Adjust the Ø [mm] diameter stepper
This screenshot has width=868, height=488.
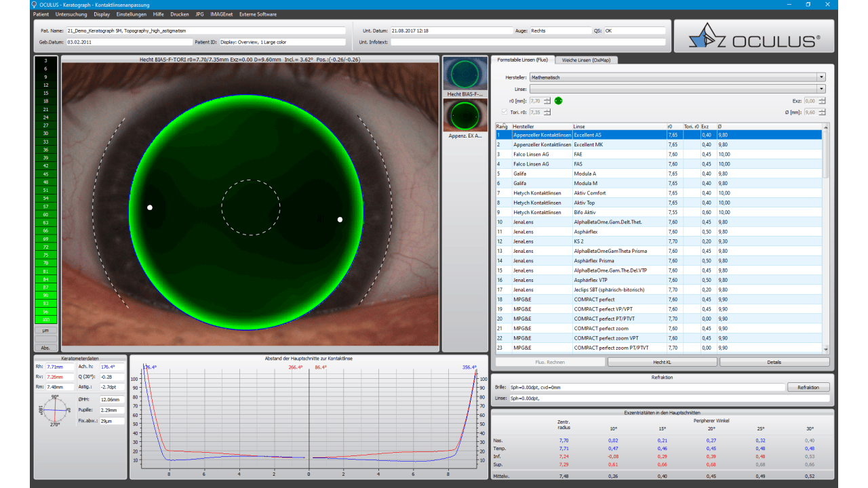click(822, 112)
